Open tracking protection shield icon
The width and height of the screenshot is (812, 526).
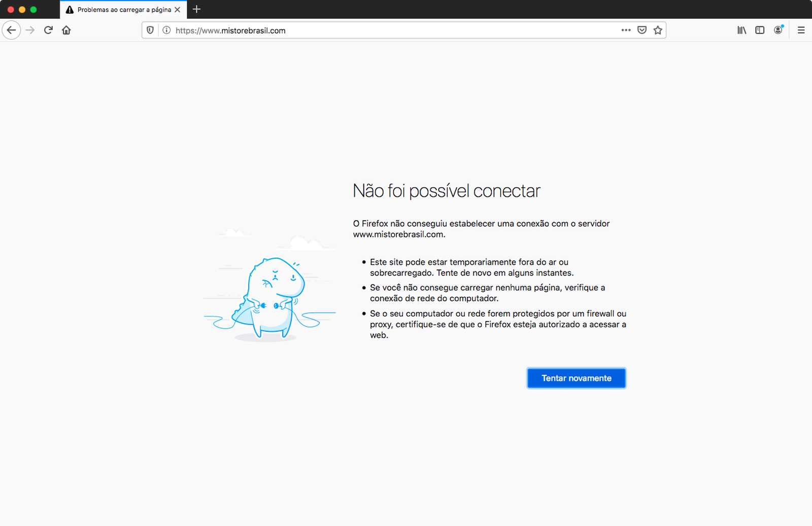pyautogui.click(x=150, y=30)
